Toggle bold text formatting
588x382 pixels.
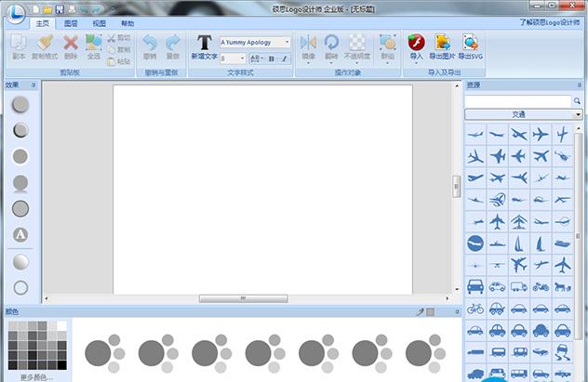coord(271,59)
